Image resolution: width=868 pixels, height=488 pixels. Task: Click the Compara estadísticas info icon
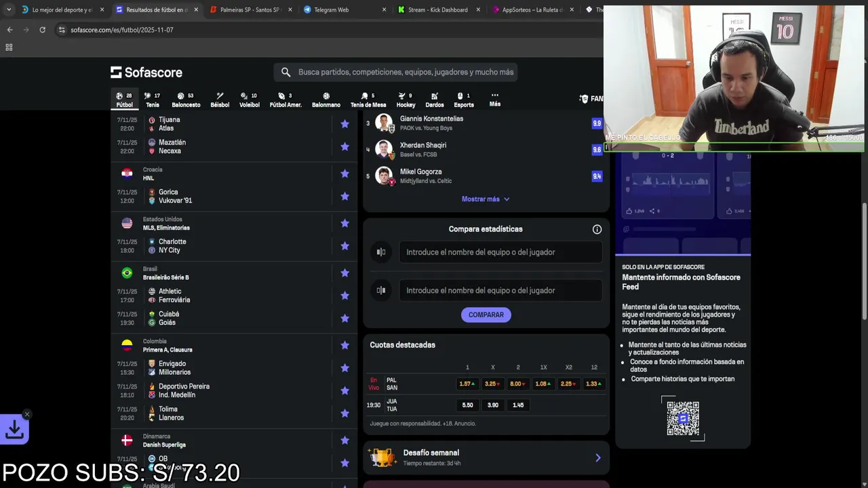click(597, 229)
